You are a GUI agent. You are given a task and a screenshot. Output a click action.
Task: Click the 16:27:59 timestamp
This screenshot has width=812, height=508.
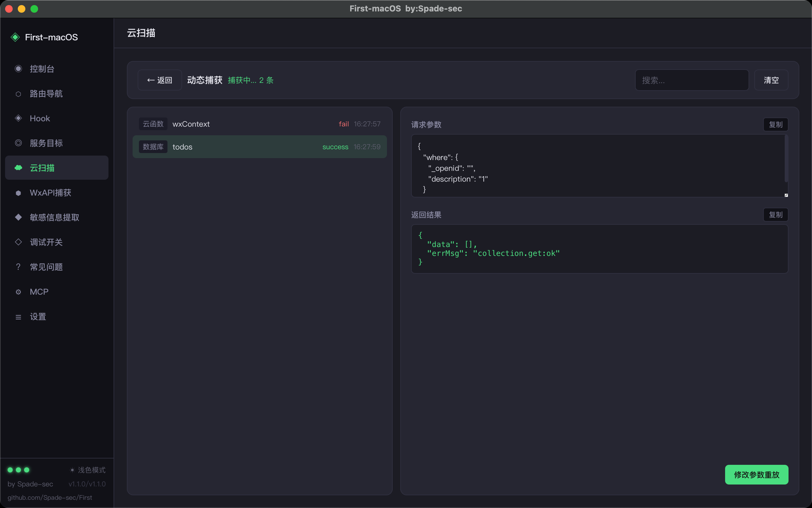pos(367,147)
